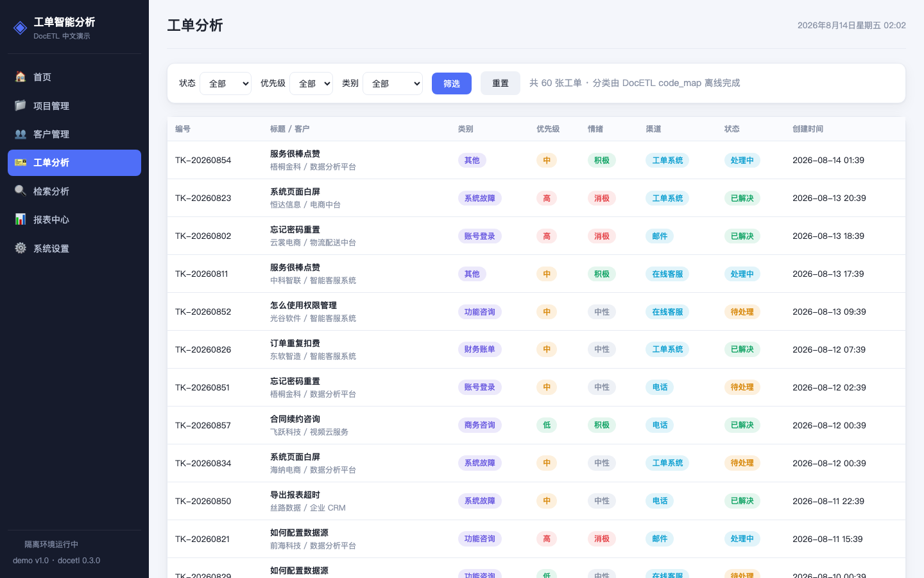This screenshot has height=578, width=924.
Task: Click the bar chart icon beside 报表中心
Action: click(21, 219)
